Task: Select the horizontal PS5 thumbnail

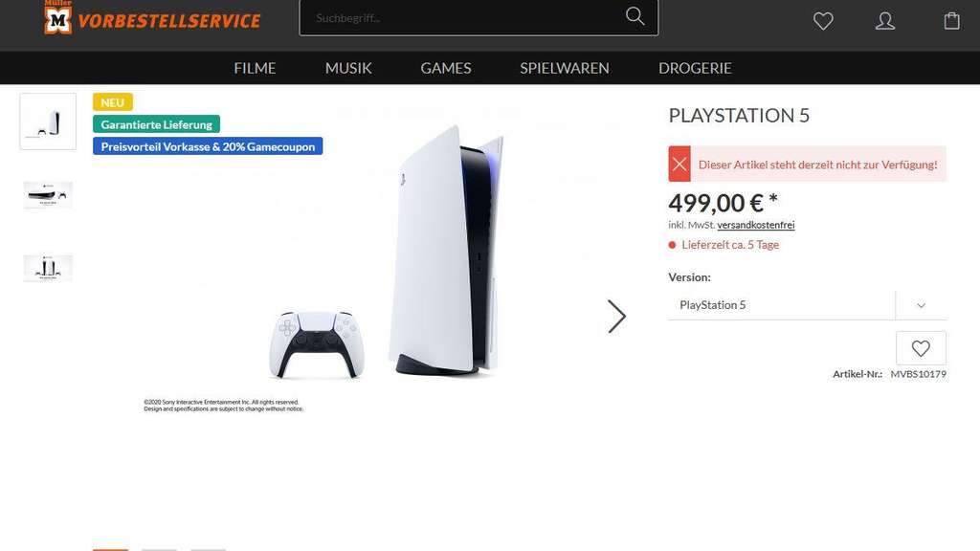Action: 48,195
